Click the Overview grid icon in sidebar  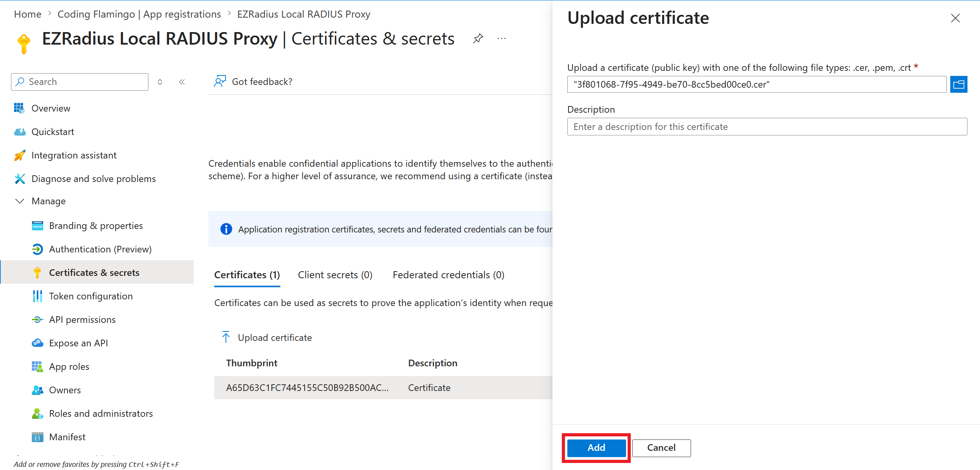[x=19, y=108]
